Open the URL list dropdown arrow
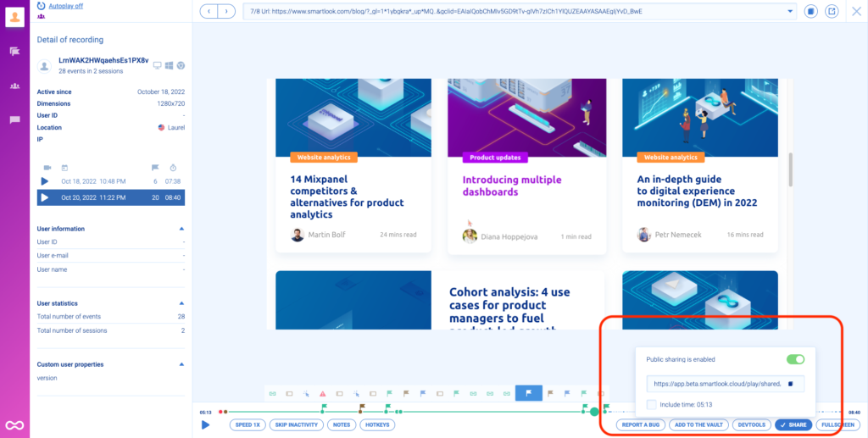The image size is (868, 438). [790, 11]
